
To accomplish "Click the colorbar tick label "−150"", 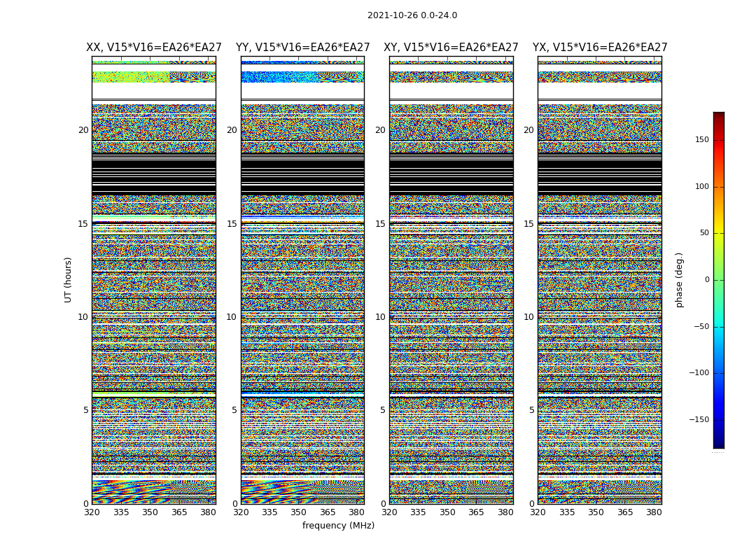I will (699, 419).
